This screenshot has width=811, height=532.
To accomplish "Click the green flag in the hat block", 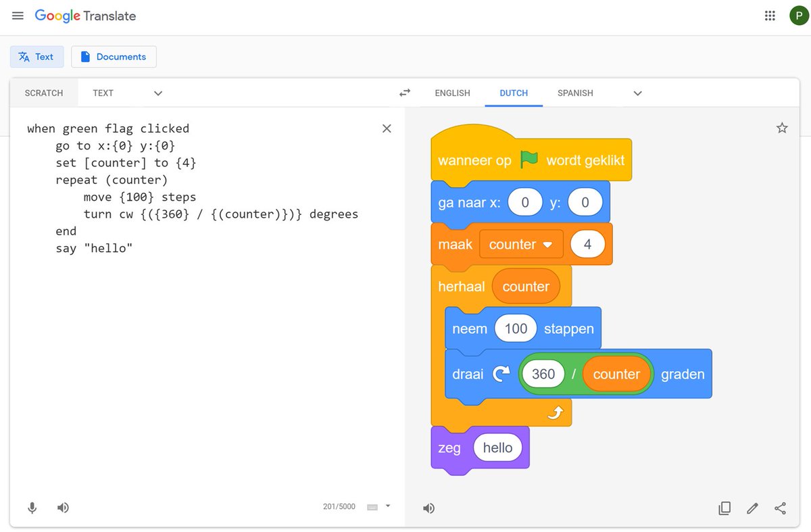I will click(529, 160).
